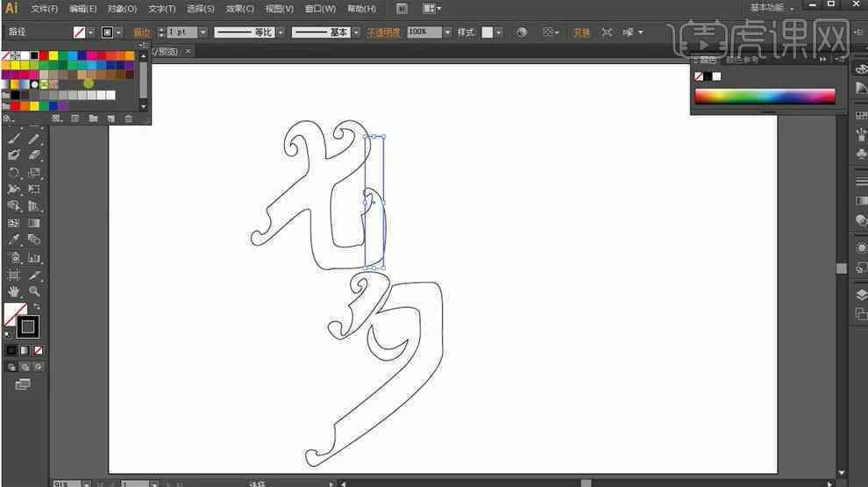Click the toolbox Stroke box
Viewport: 868px width, 487px height.
coord(28,327)
